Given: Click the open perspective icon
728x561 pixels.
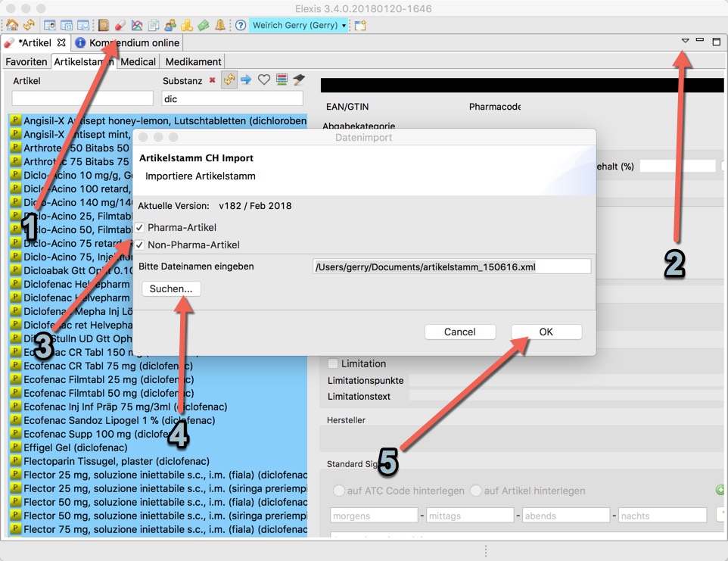Looking at the screenshot, I should point(361,25).
